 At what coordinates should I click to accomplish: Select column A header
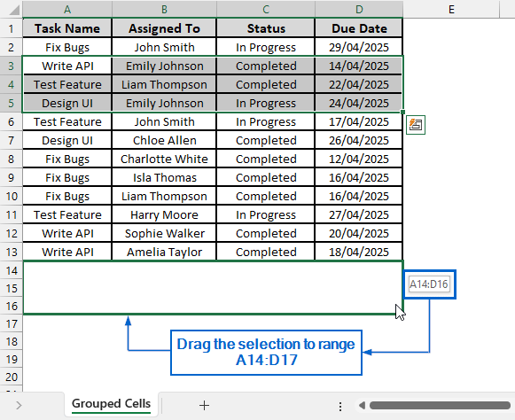[67, 9]
